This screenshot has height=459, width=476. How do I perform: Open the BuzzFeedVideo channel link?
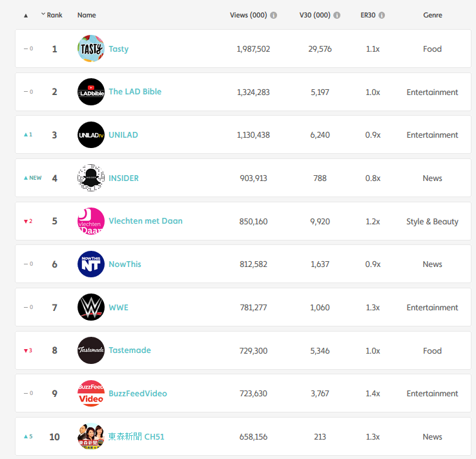(138, 394)
